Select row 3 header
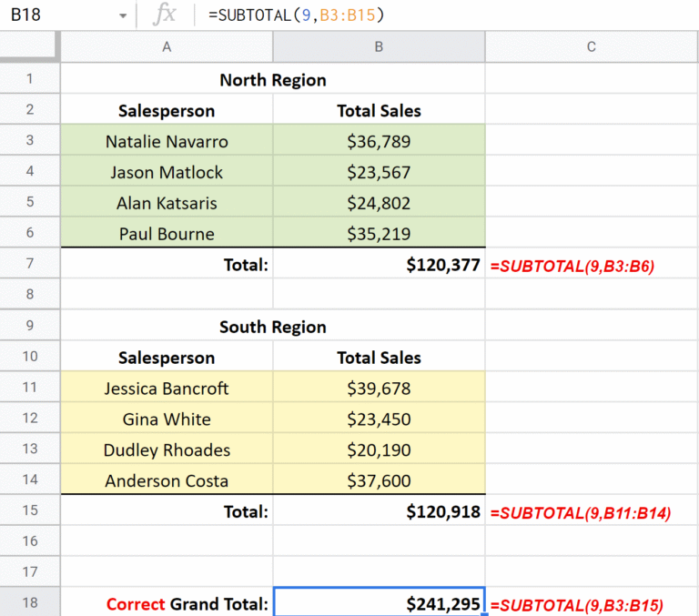 29,140
